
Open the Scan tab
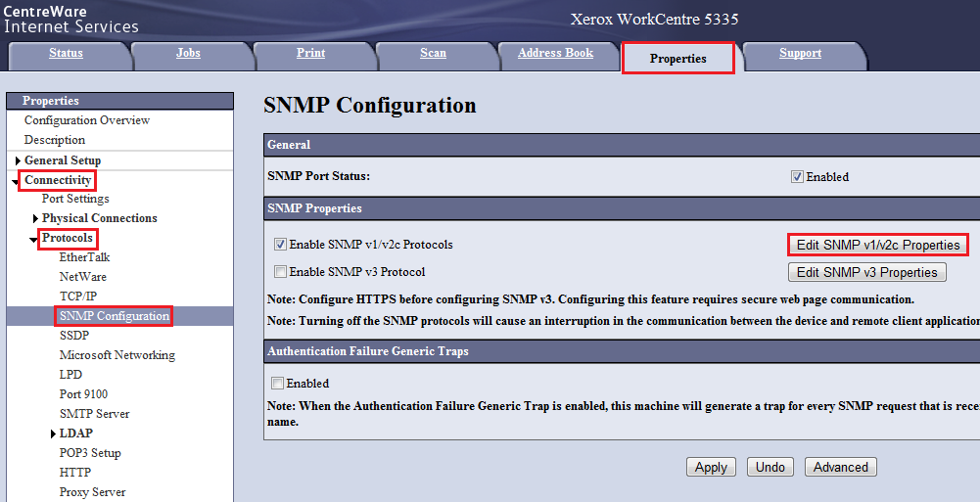pyautogui.click(x=433, y=54)
